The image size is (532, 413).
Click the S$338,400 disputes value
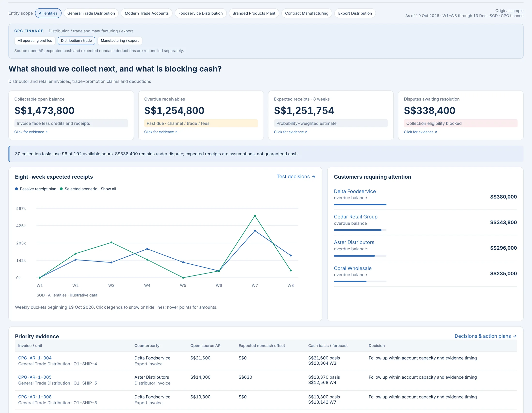[x=429, y=110]
